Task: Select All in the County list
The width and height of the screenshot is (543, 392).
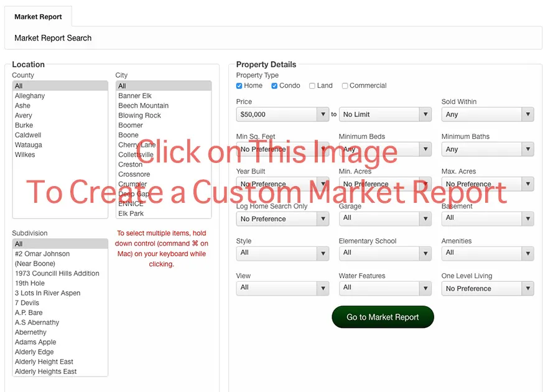Action: [60, 86]
